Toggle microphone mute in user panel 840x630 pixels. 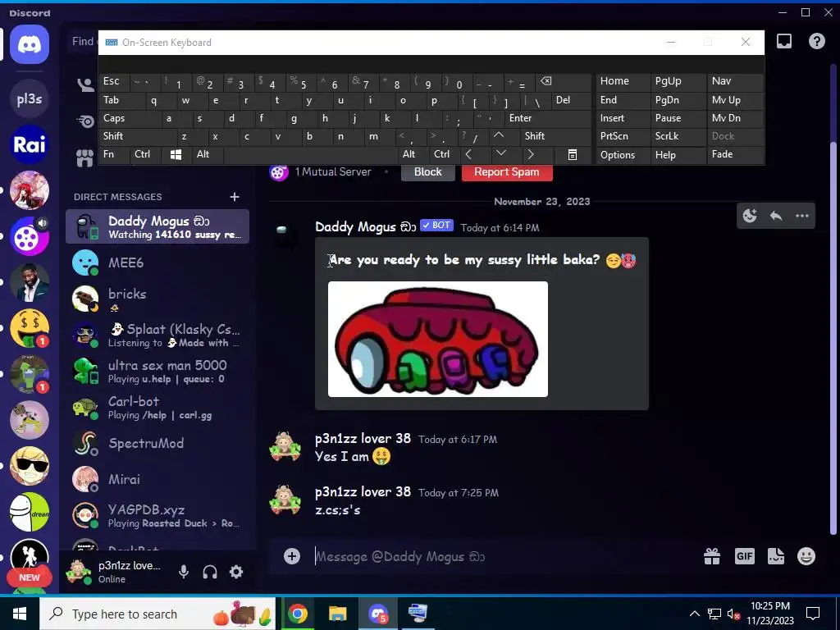coord(184,572)
